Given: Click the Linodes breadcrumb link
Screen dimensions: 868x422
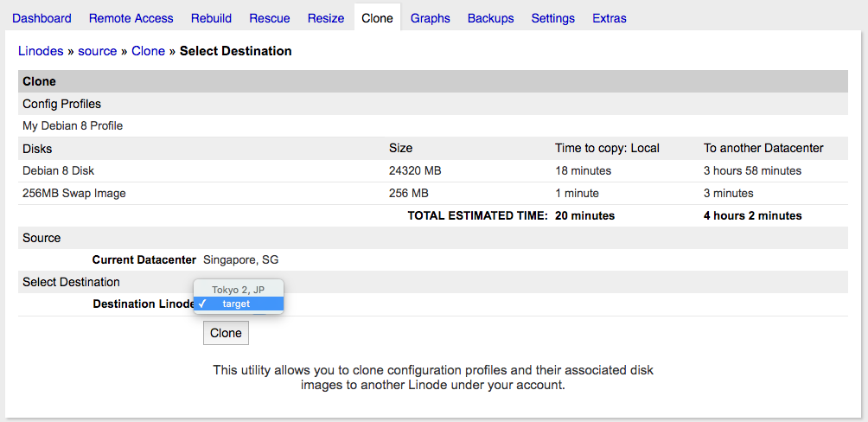Looking at the screenshot, I should tap(41, 51).
